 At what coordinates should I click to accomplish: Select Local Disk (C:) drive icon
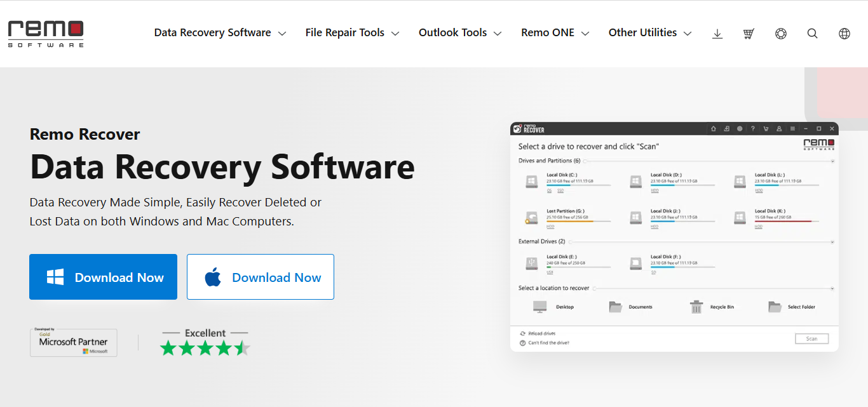click(x=532, y=182)
